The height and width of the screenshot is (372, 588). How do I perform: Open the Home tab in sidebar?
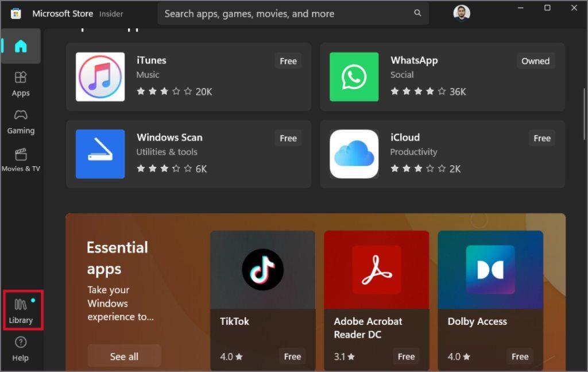(x=21, y=46)
